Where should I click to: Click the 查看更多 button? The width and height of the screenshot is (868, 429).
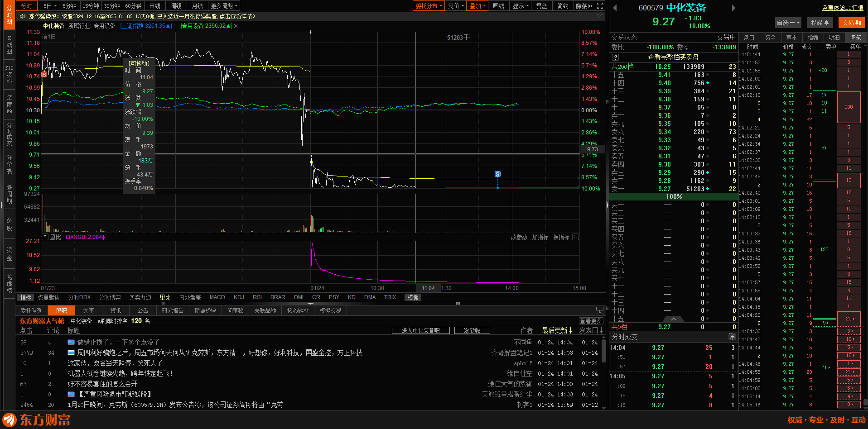click(591, 321)
